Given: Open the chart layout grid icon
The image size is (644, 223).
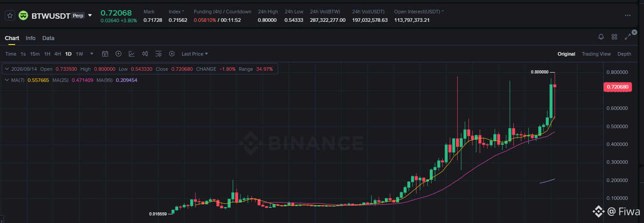Looking at the screenshot, I should (614, 37).
